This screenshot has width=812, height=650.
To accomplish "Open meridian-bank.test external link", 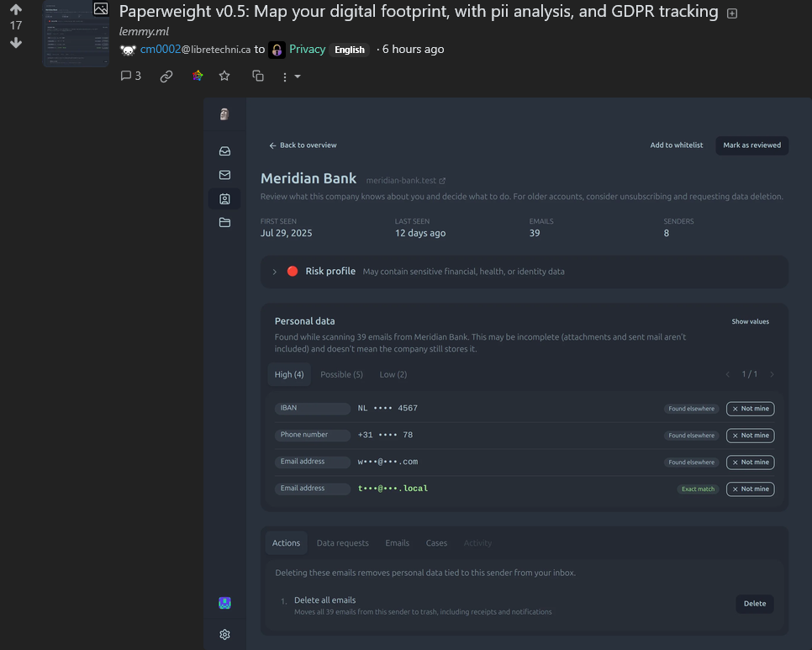I will tap(405, 181).
